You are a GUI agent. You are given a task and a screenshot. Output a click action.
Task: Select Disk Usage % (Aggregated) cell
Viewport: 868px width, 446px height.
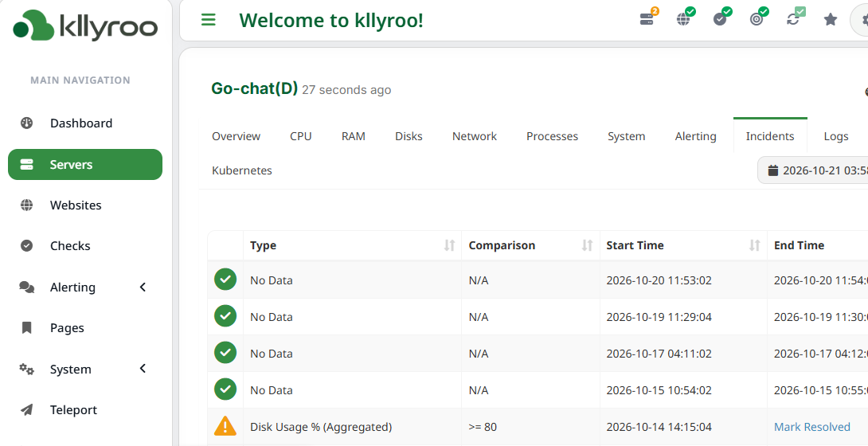pyautogui.click(x=321, y=427)
